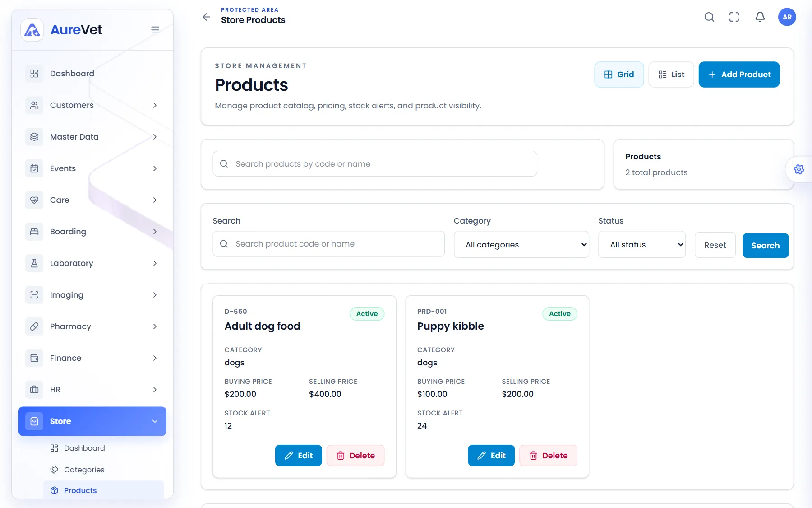Image resolution: width=812 pixels, height=508 pixels.
Task: Open search via top magnifier icon
Action: pyautogui.click(x=709, y=17)
